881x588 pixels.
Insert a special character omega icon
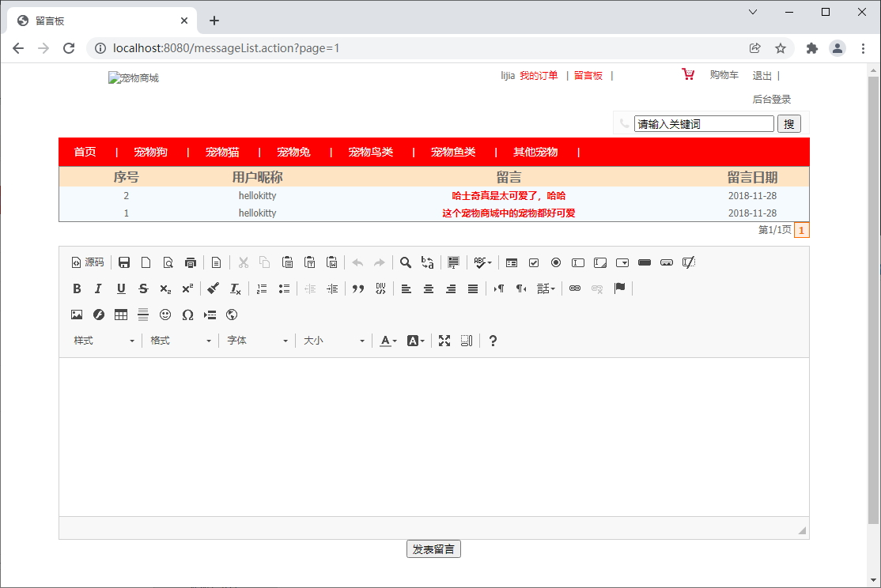pos(187,315)
